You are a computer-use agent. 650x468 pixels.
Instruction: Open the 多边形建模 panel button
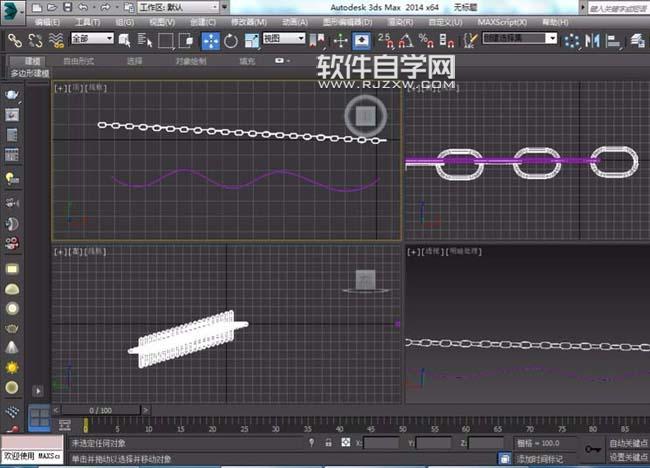click(30, 73)
